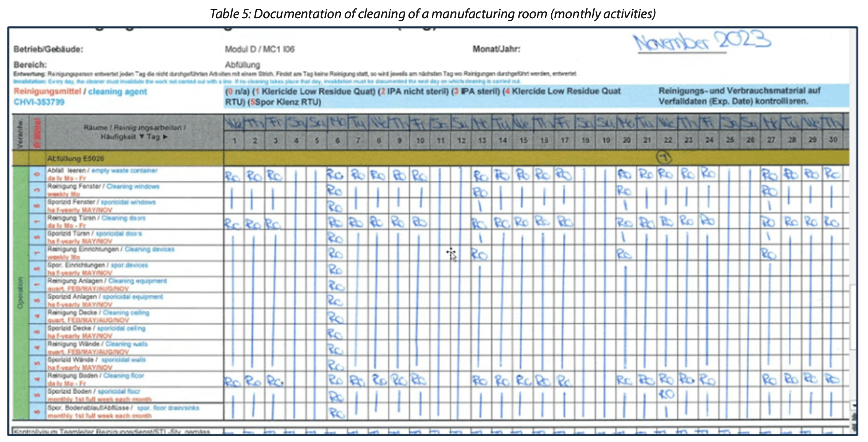This screenshot has height=442, width=868.
Task: Click the 'Betrieb/Gebäude:' label
Action: click(48, 49)
